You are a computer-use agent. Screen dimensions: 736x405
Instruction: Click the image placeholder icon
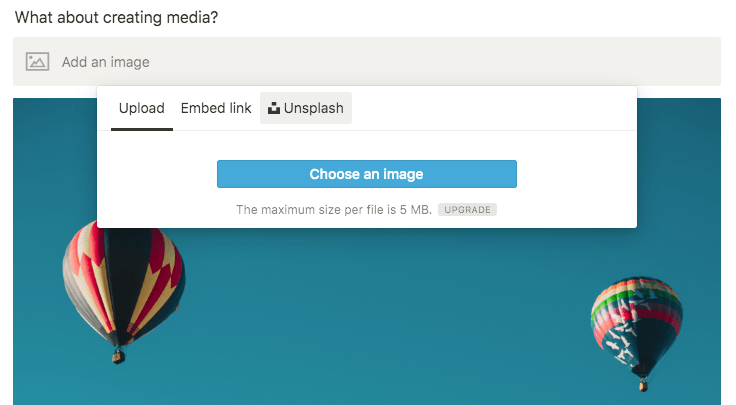37,61
